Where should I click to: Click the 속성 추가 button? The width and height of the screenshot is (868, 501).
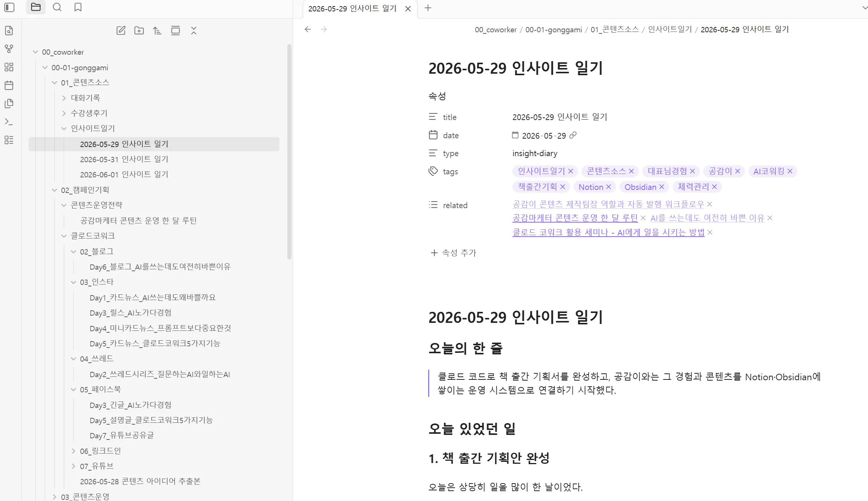[x=453, y=253]
